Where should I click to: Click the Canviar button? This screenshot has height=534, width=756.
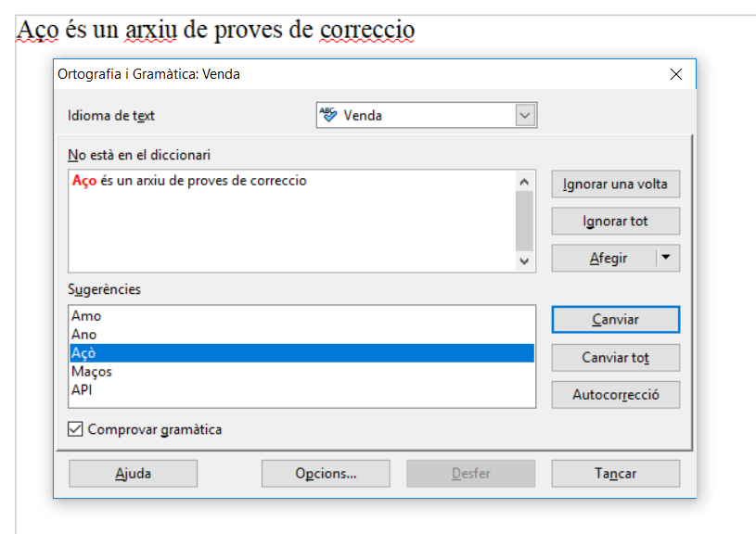coord(616,320)
